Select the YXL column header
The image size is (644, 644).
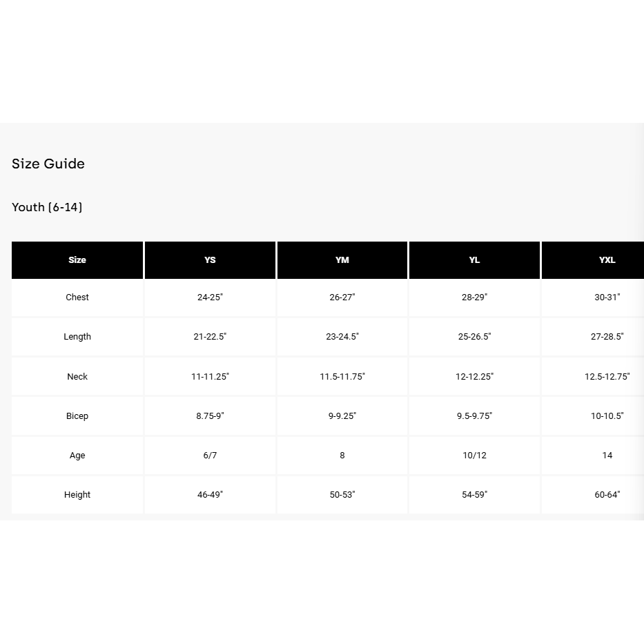607,260
